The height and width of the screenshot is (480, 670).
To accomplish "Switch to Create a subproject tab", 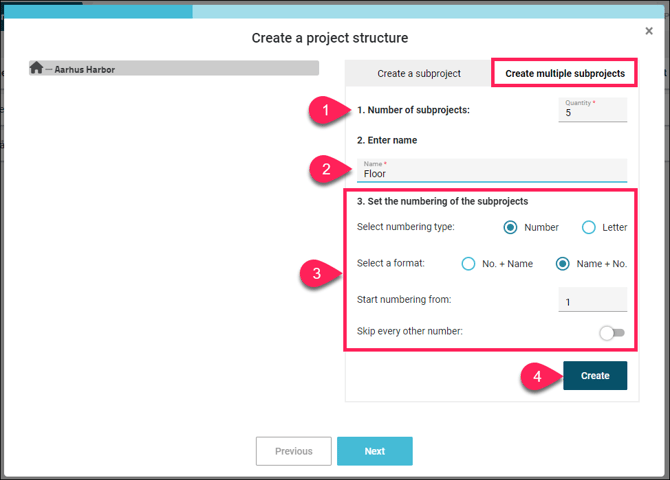I will coord(418,74).
